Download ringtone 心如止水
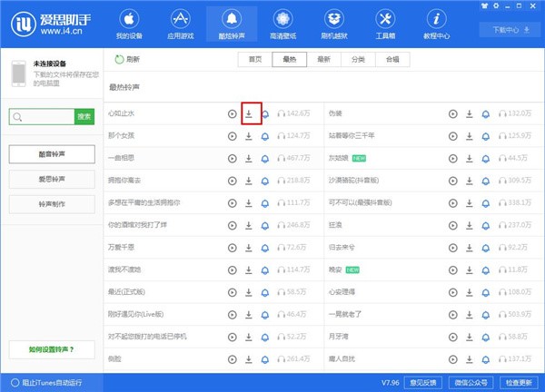Screen dimensions: 545x392 [249, 113]
